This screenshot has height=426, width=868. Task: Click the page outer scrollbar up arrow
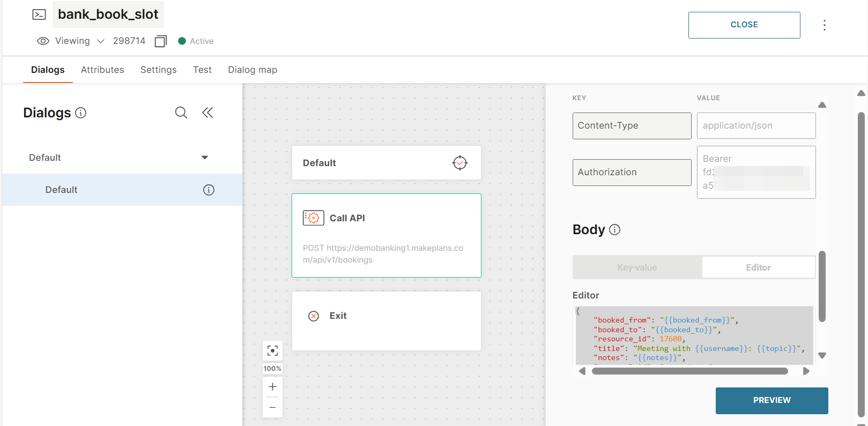click(861, 93)
